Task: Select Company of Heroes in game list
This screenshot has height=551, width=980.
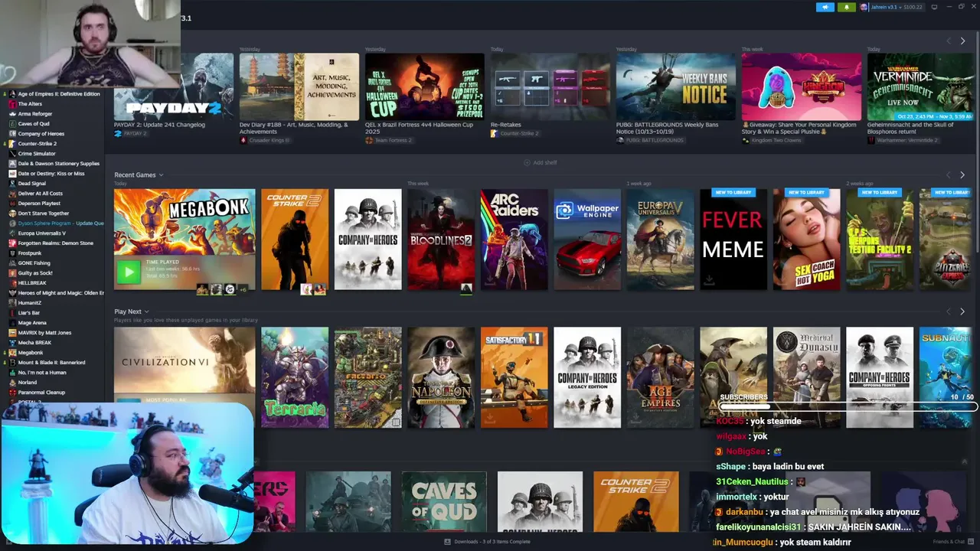Action: (41, 134)
